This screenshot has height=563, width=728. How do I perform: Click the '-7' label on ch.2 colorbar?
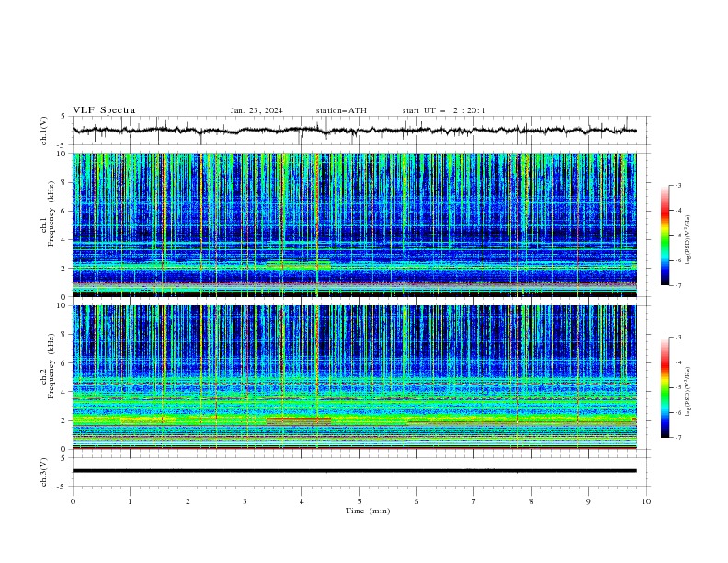pos(678,437)
